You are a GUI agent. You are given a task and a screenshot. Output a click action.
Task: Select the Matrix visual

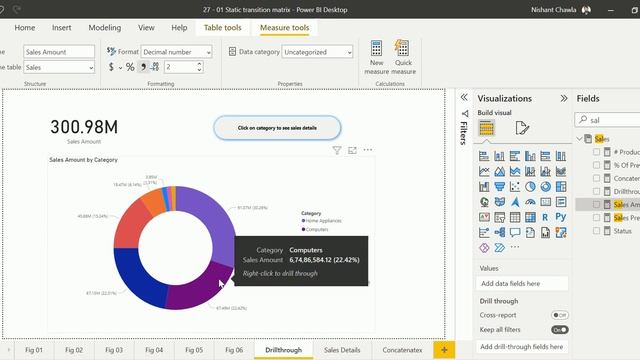(x=530, y=217)
